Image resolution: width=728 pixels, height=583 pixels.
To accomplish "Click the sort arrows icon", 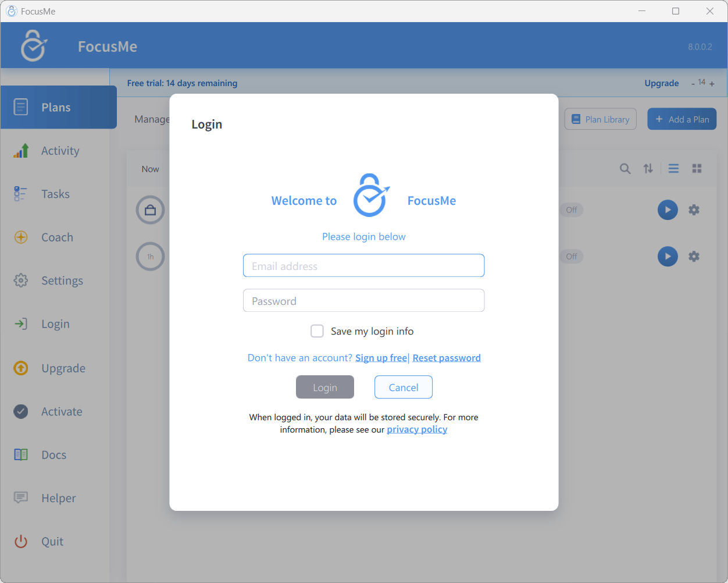I will pos(648,169).
